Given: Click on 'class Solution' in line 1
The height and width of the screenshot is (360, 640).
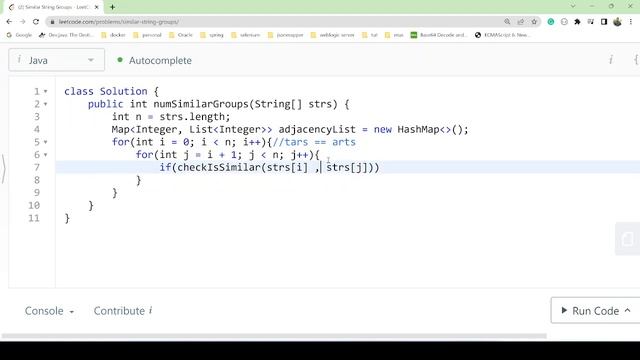Looking at the screenshot, I should [106, 91].
